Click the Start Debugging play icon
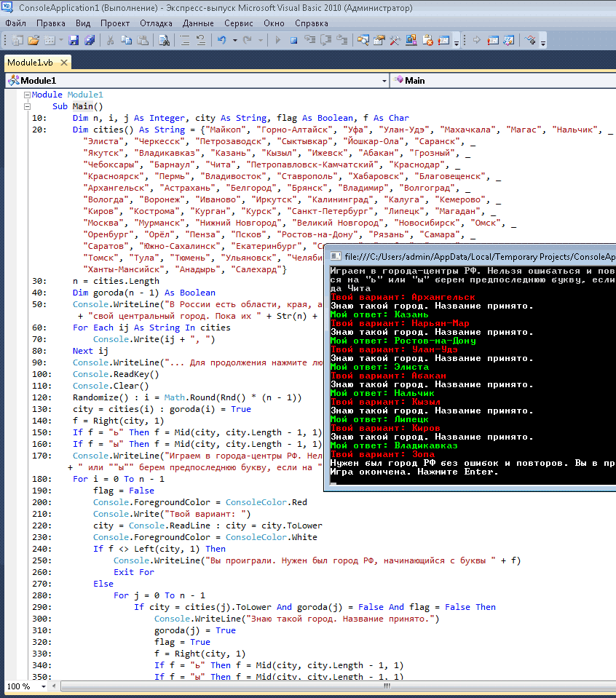 [278, 41]
